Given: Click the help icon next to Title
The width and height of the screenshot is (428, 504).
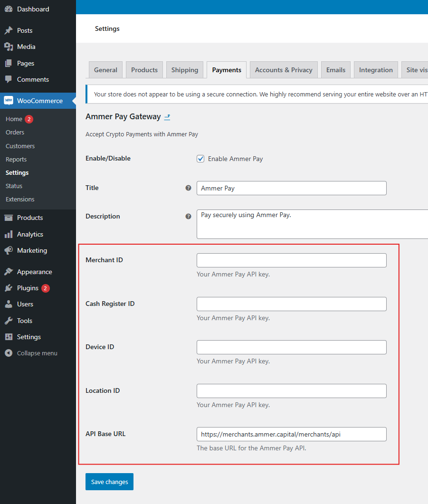Looking at the screenshot, I should (188, 188).
